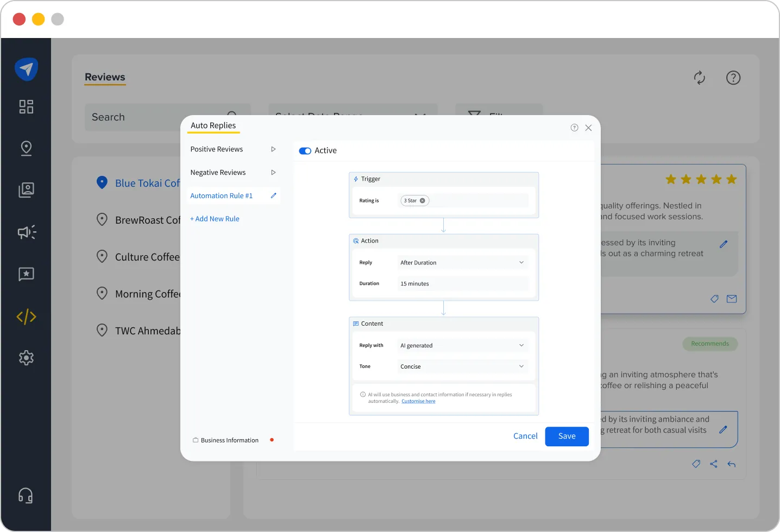Open the Business Information item
The image size is (780, 532).
(229, 440)
